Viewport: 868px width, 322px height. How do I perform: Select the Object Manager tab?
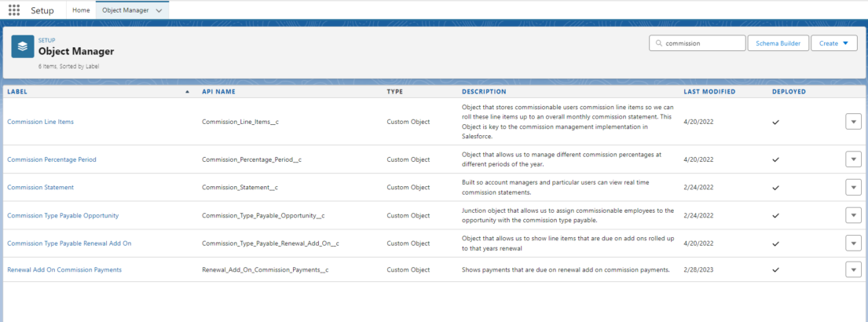124,10
